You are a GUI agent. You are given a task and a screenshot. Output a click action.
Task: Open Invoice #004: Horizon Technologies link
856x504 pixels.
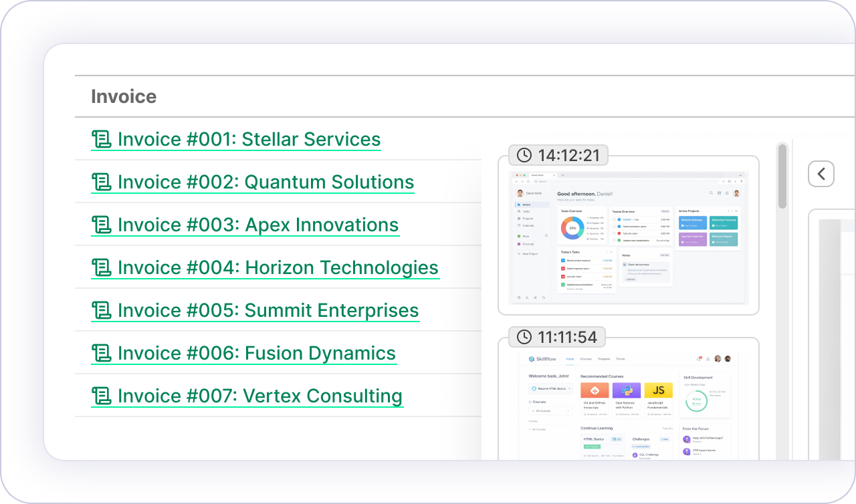(x=278, y=267)
